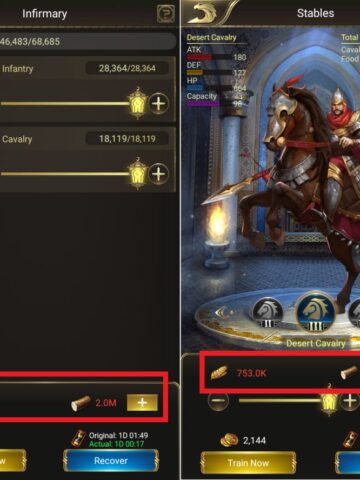This screenshot has width=360, height=480.
Task: Increase training amount with plus button
Action: (x=350, y=400)
